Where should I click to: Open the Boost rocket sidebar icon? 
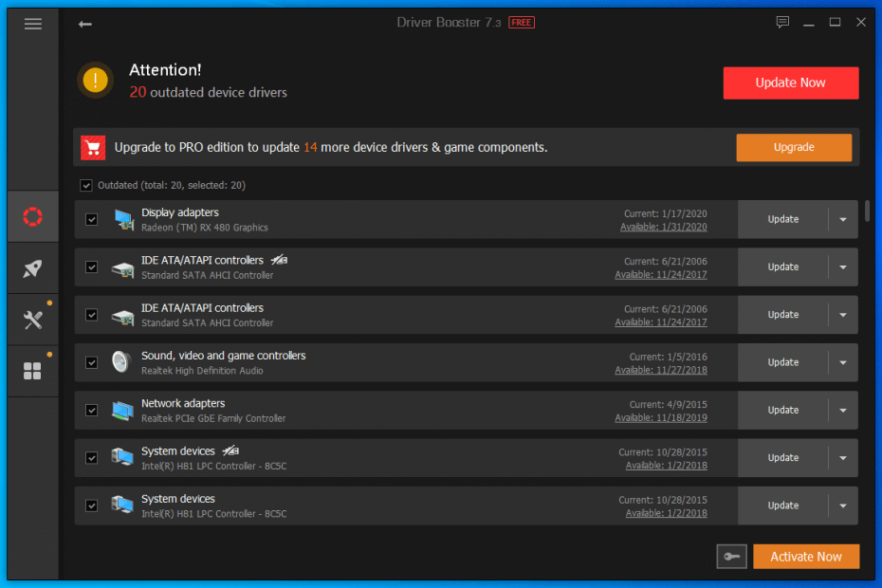(x=32, y=268)
